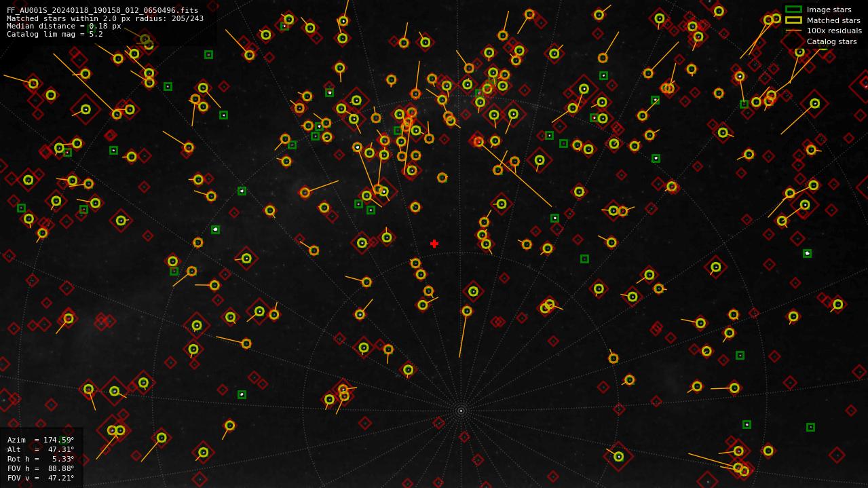Click the white celestial pole marker where grid lines converge
868x488 pixels.
point(461,411)
